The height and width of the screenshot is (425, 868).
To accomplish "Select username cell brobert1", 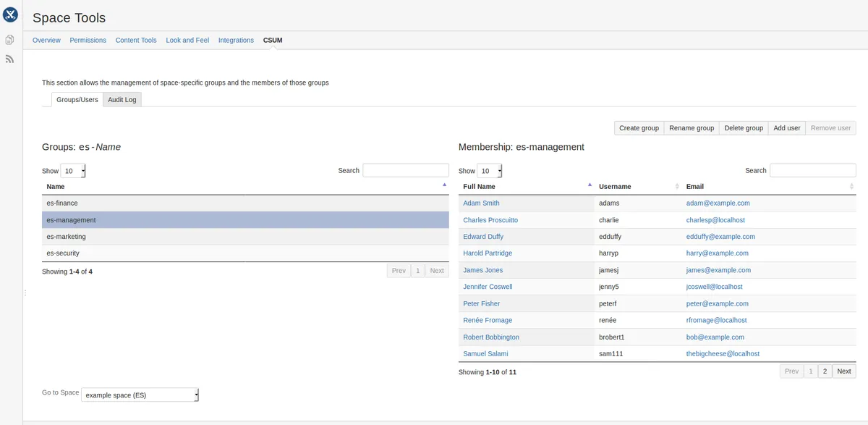I will click(x=638, y=337).
